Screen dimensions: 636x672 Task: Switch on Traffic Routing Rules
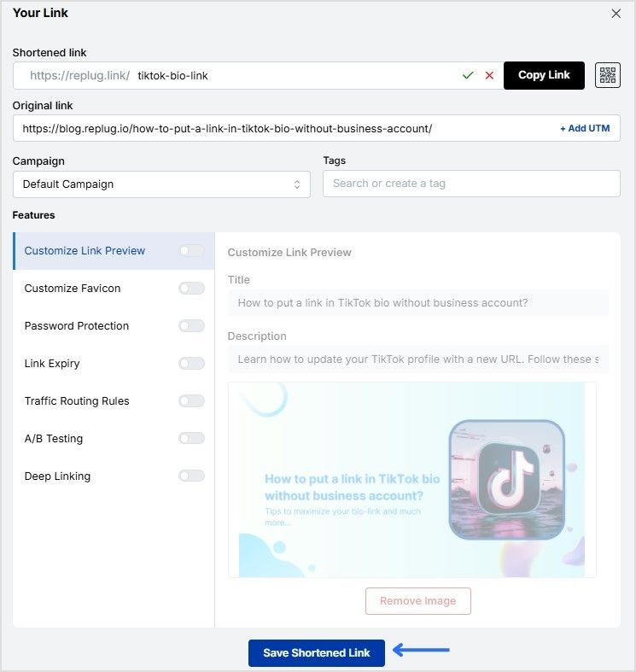click(191, 400)
